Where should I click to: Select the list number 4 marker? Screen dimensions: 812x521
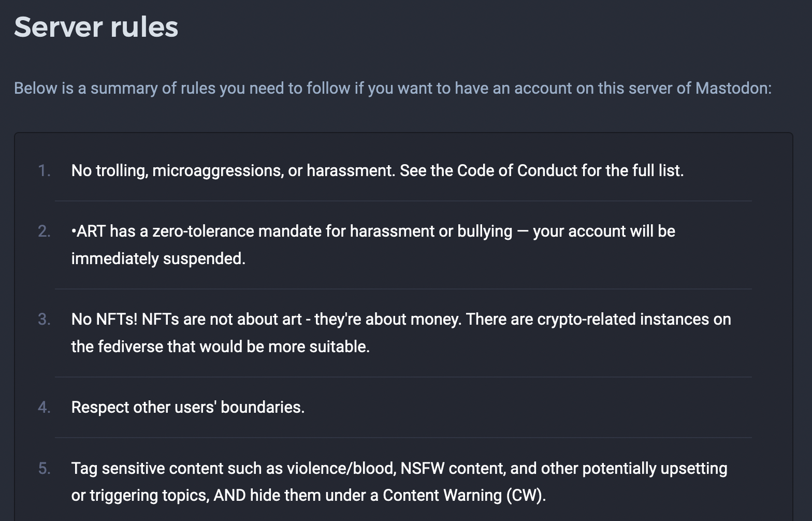pos(45,407)
